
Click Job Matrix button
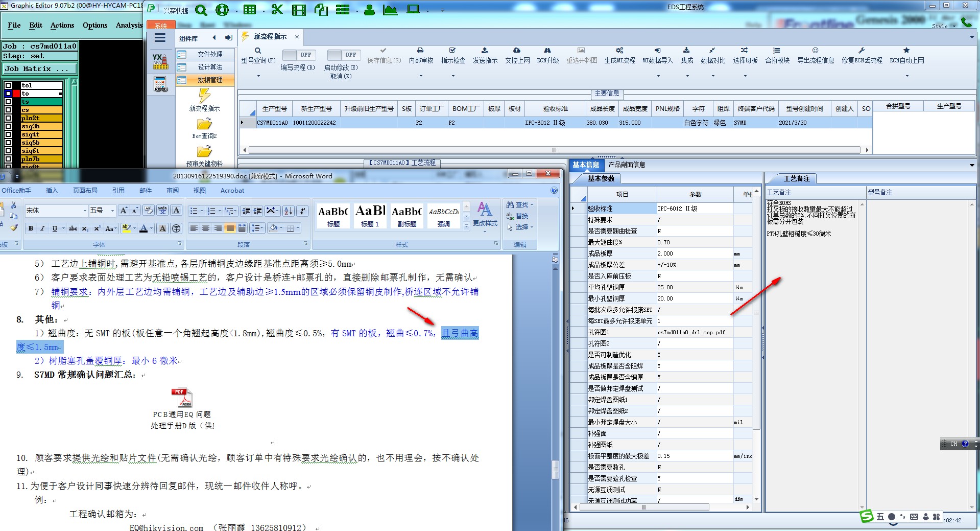click(x=40, y=68)
